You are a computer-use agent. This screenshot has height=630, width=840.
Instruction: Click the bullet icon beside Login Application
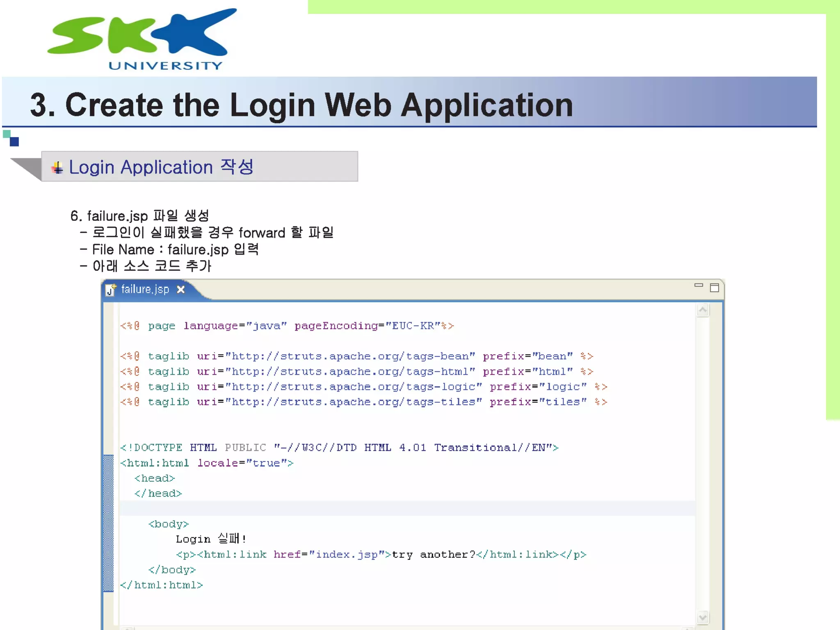coord(57,167)
